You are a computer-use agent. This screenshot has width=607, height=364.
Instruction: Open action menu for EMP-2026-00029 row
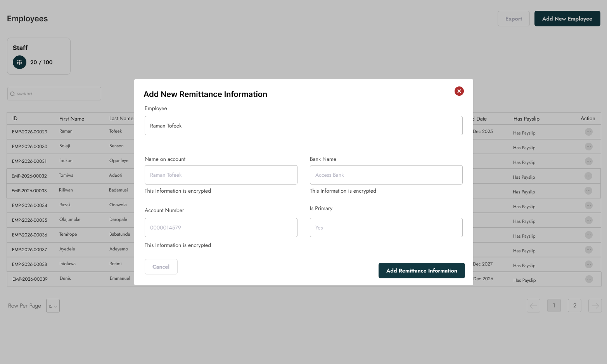tap(589, 132)
